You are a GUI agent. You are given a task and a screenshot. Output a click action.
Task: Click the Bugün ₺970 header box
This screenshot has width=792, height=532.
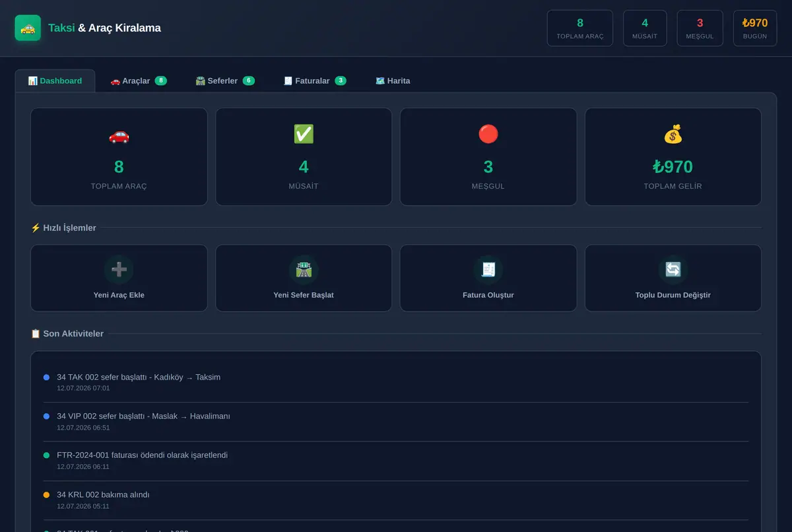pyautogui.click(x=755, y=28)
